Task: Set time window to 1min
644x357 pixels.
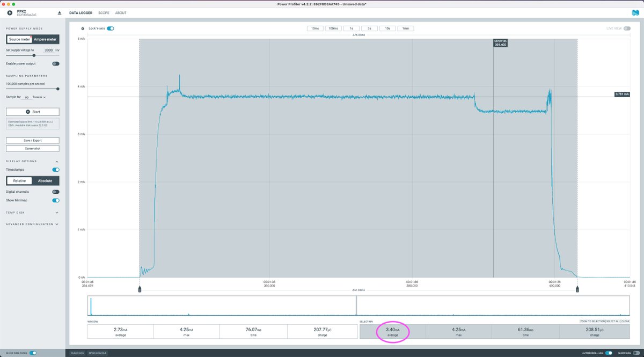Action: coord(406,28)
